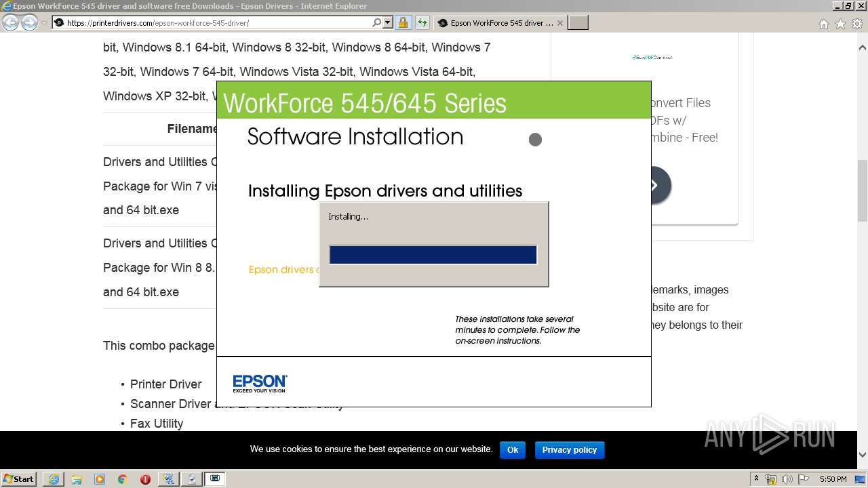The image size is (868, 488).
Task: Click the 'Installing...' label in the dialog
Action: [348, 217]
